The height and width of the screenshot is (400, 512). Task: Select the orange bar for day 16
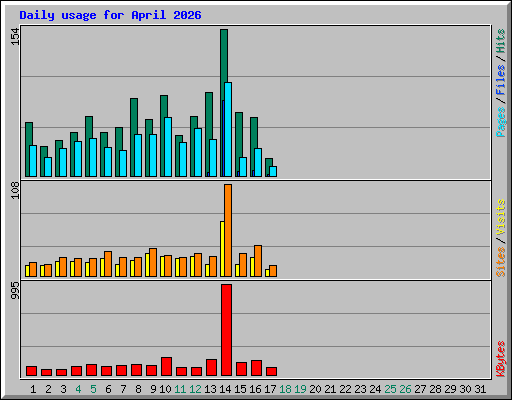coord(258,261)
